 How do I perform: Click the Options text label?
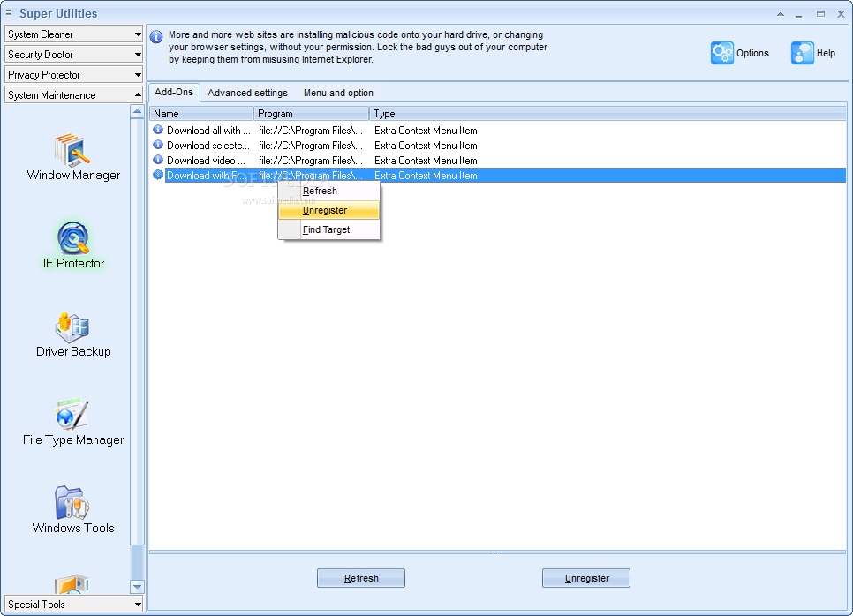click(752, 53)
